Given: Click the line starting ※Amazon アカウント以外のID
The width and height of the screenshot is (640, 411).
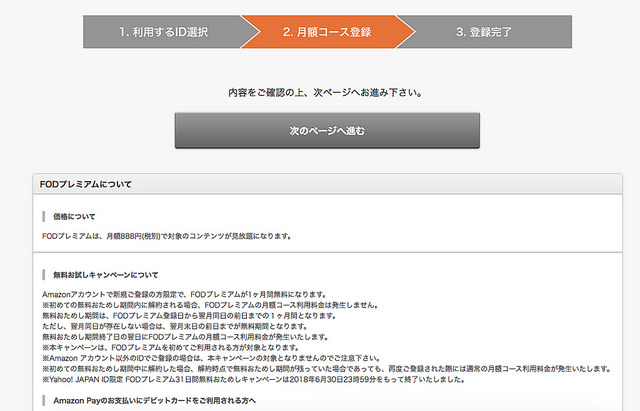Looking at the screenshot, I should 211,358.
